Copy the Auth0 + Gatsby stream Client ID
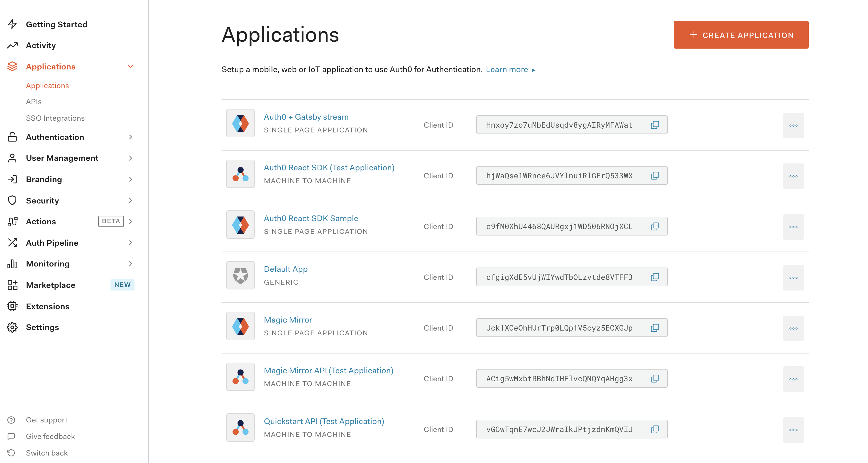The image size is (868, 463). click(655, 125)
